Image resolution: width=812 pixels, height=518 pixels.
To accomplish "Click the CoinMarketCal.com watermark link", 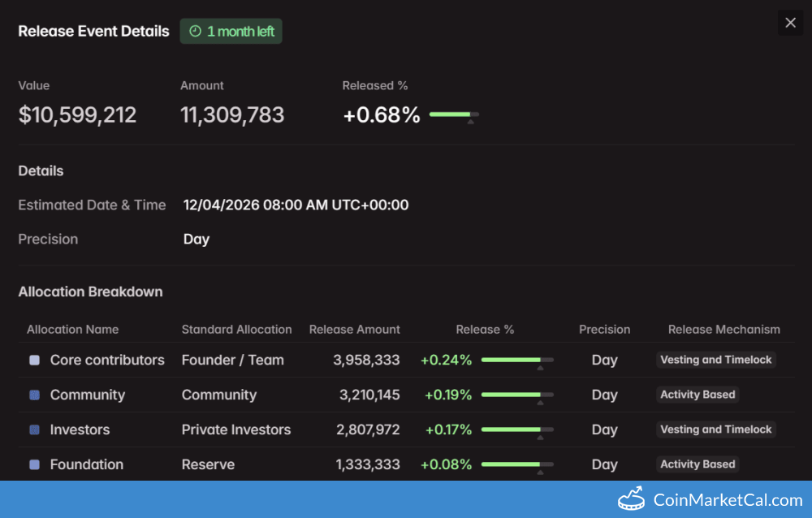I will [727, 500].
